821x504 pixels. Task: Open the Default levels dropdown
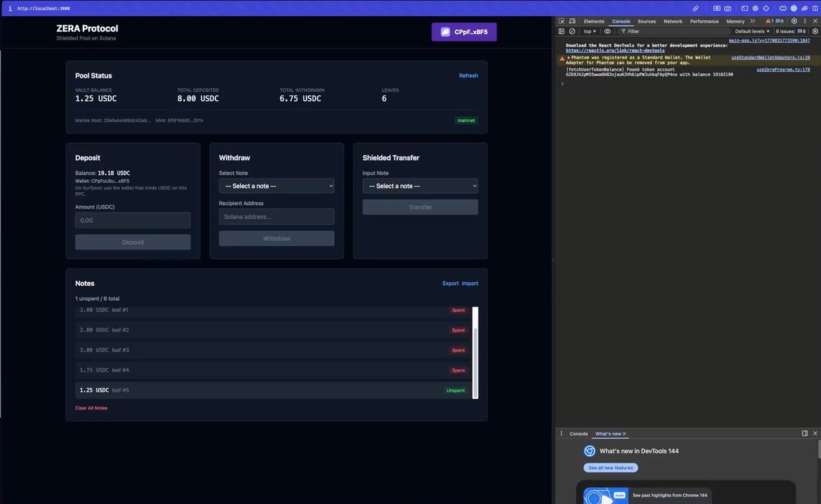coord(753,31)
